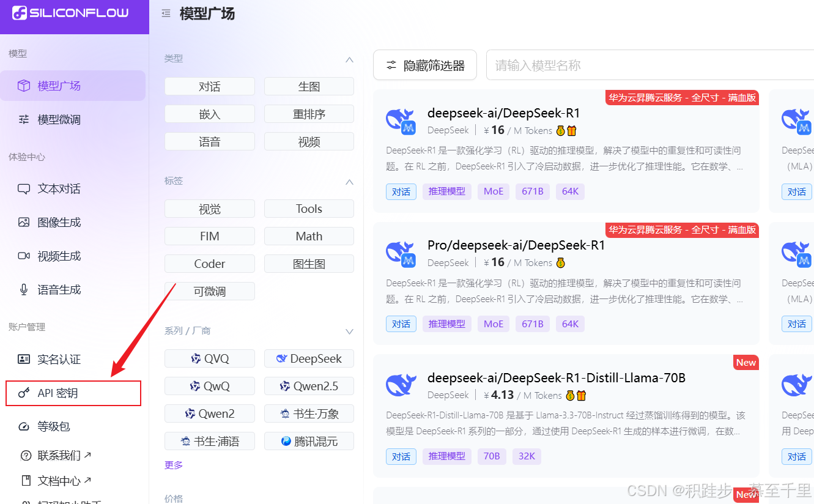
Task: Filter by QVQ series
Action: tap(210, 358)
